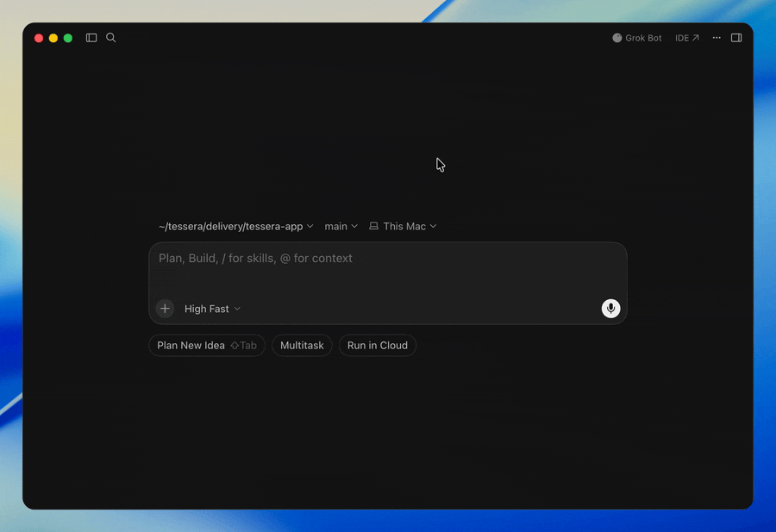This screenshot has width=776, height=532.
Task: Choose Plan New Idea suggestion
Action: [207, 346]
